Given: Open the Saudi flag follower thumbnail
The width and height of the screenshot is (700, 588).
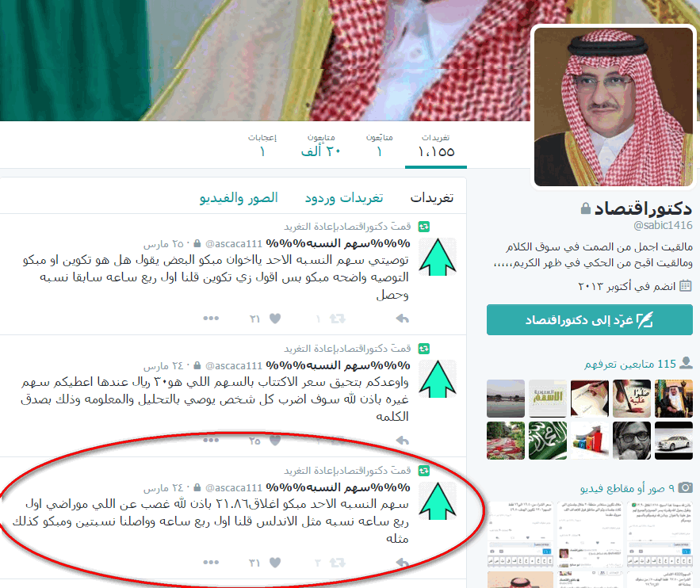Looking at the screenshot, I should pyautogui.click(x=547, y=441).
